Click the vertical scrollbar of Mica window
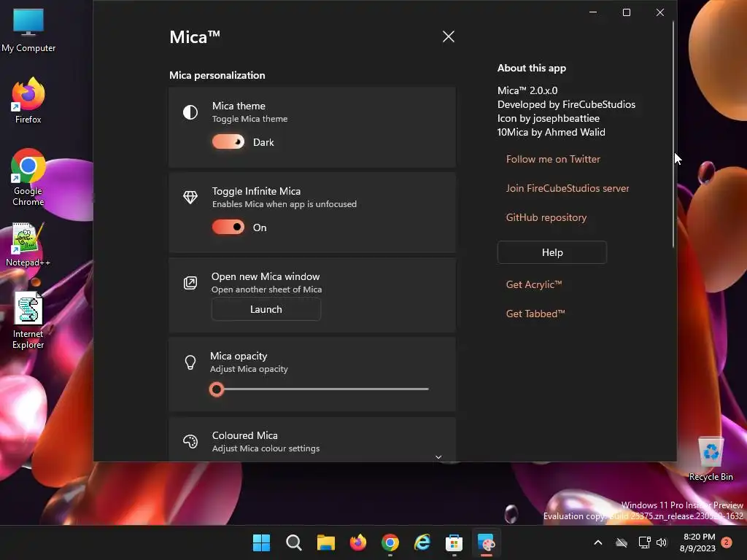Viewport: 747px width, 560px height. tap(673, 133)
